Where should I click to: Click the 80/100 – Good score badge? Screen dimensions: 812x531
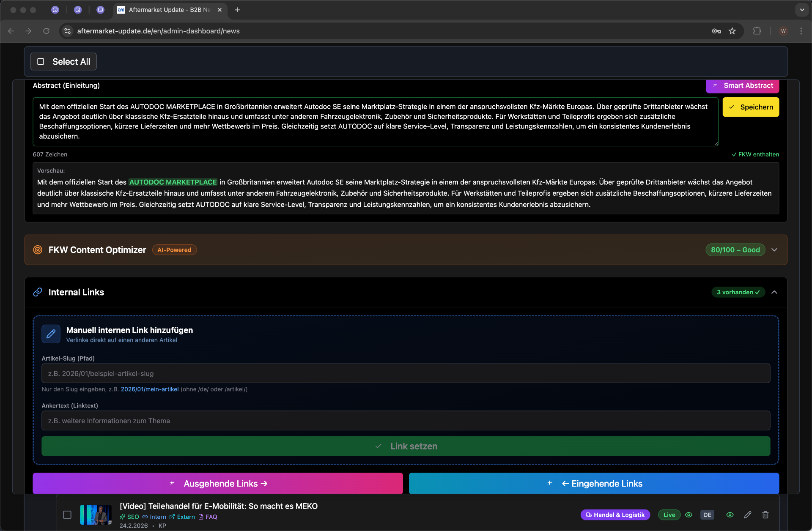coord(735,250)
